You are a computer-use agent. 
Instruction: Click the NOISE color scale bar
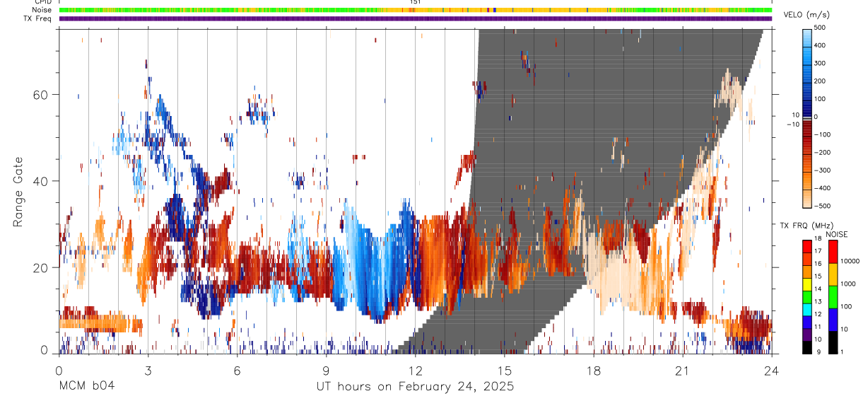(x=833, y=297)
